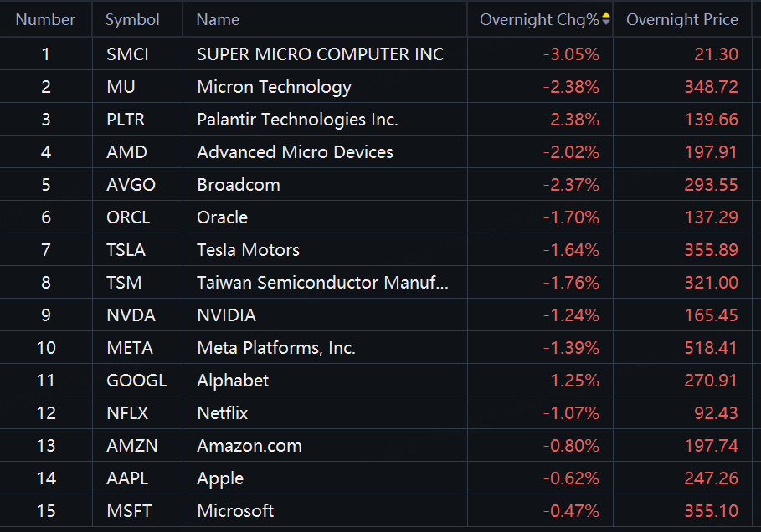Select the Oracle stock name
This screenshot has width=761, height=532.
(222, 217)
